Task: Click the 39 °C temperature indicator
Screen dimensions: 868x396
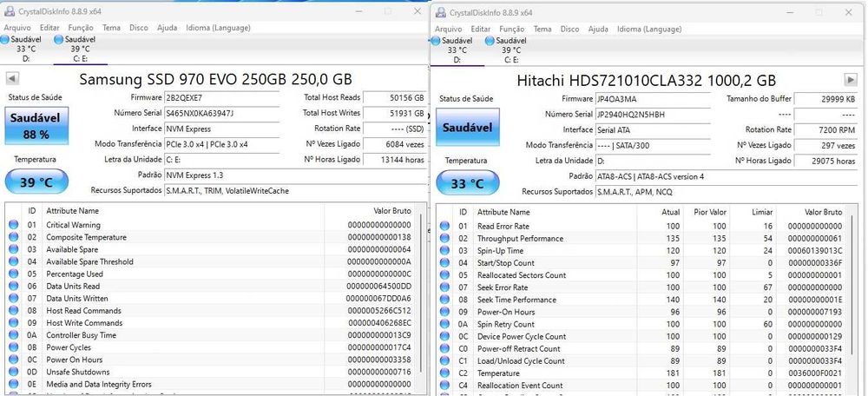Action: point(36,182)
